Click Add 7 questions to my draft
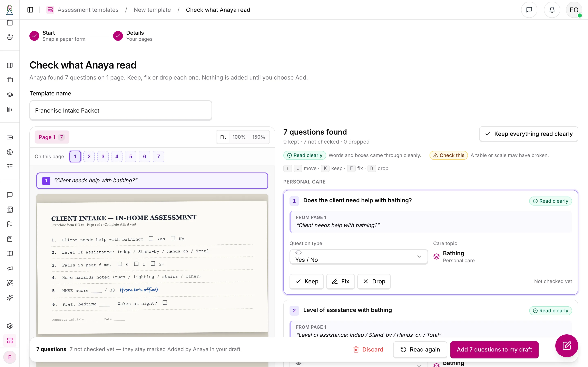This screenshot has width=588, height=367. coord(494,349)
